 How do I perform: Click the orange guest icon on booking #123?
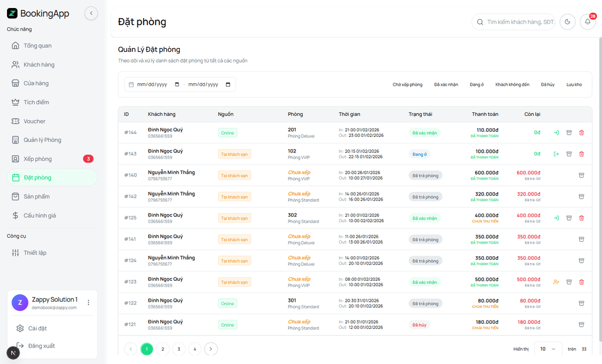point(556,282)
